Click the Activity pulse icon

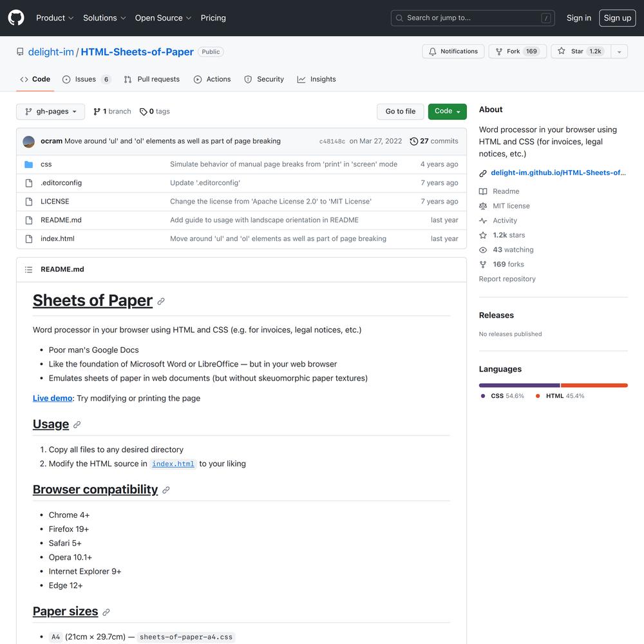(x=483, y=220)
